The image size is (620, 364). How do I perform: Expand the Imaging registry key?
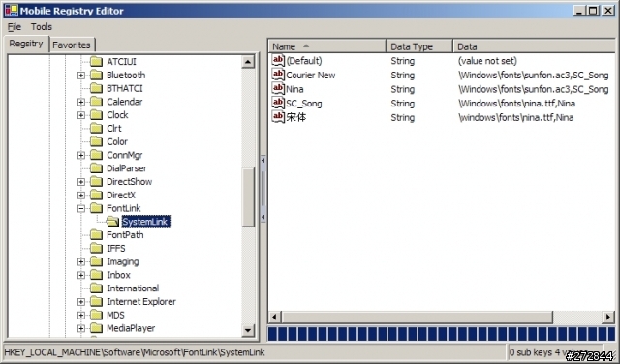pos(81,262)
